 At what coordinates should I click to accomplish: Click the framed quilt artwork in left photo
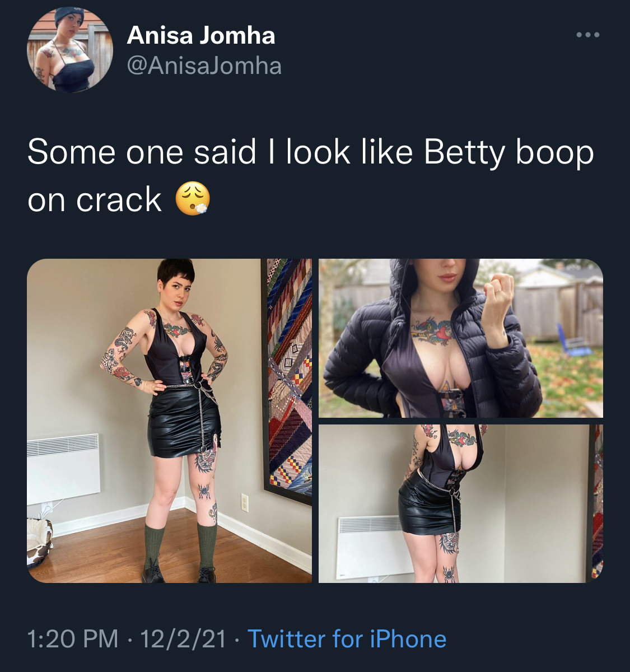287,381
